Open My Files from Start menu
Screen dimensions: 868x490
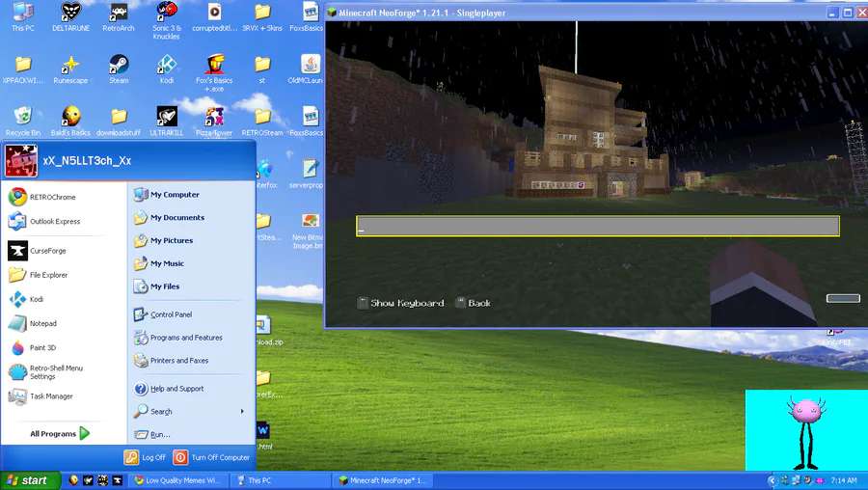pos(156,286)
